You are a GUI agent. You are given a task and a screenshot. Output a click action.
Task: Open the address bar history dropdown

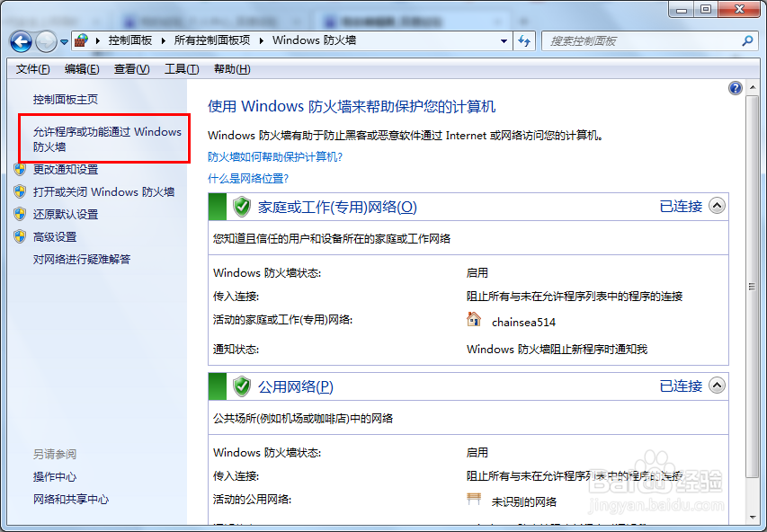pyautogui.click(x=504, y=41)
